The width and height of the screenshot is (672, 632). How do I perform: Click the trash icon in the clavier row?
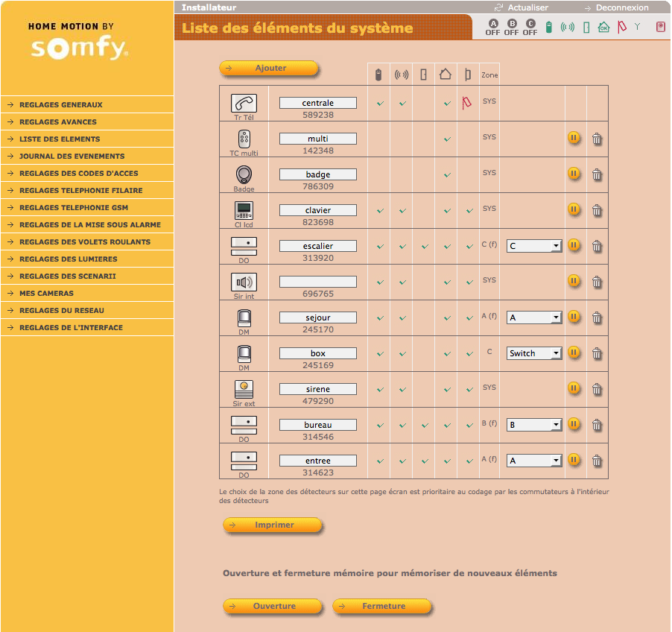click(597, 209)
